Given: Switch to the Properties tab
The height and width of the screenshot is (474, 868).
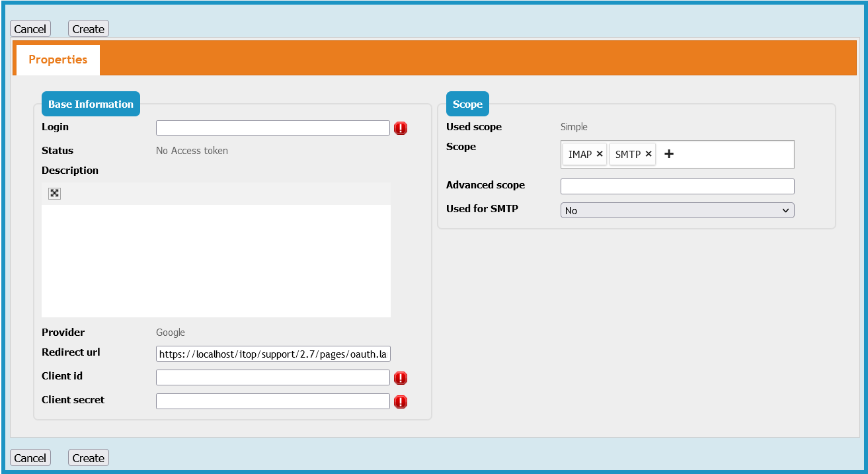Looking at the screenshot, I should coord(58,59).
